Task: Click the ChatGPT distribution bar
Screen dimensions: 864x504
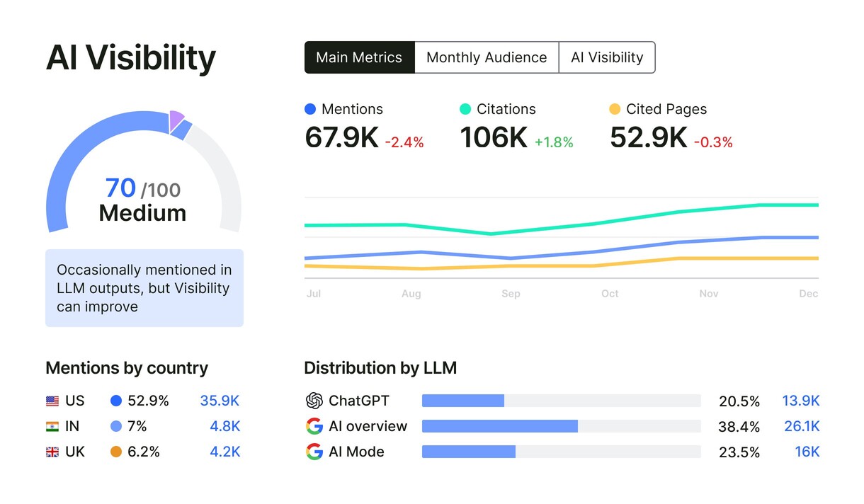Action: coord(561,401)
